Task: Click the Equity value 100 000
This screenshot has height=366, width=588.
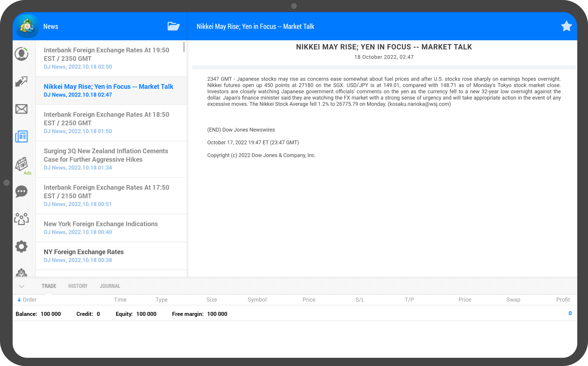Action: coord(146,314)
